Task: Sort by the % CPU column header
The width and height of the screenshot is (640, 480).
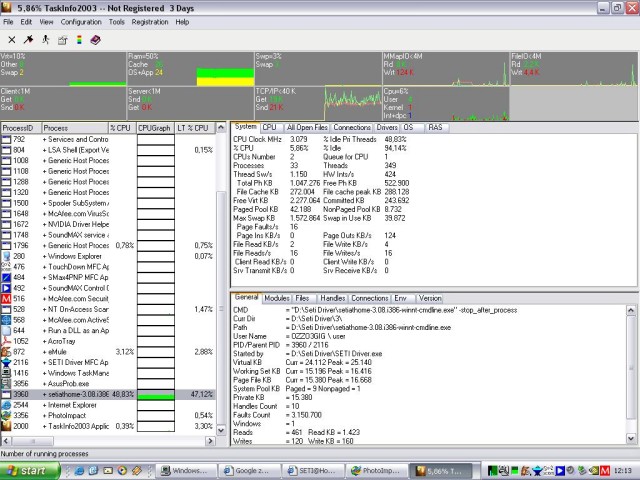Action: pyautogui.click(x=121, y=128)
